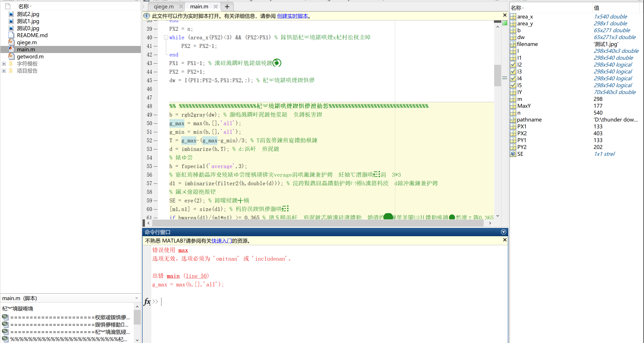This screenshot has height=343, width=644.
Task: Click the command window dock arrow icon
Action: click(x=503, y=232)
